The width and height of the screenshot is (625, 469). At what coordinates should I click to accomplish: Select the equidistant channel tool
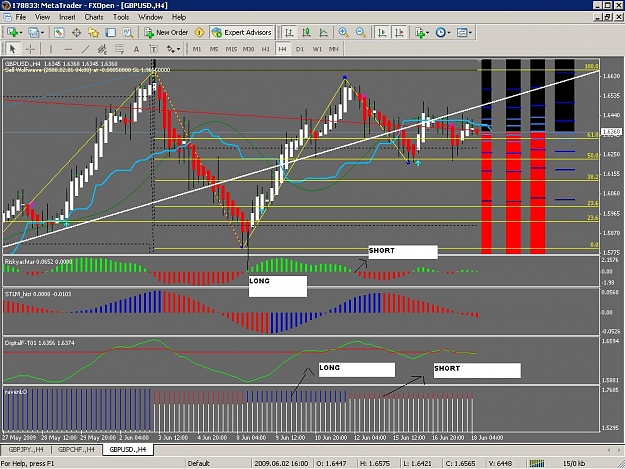pyautogui.click(x=102, y=49)
